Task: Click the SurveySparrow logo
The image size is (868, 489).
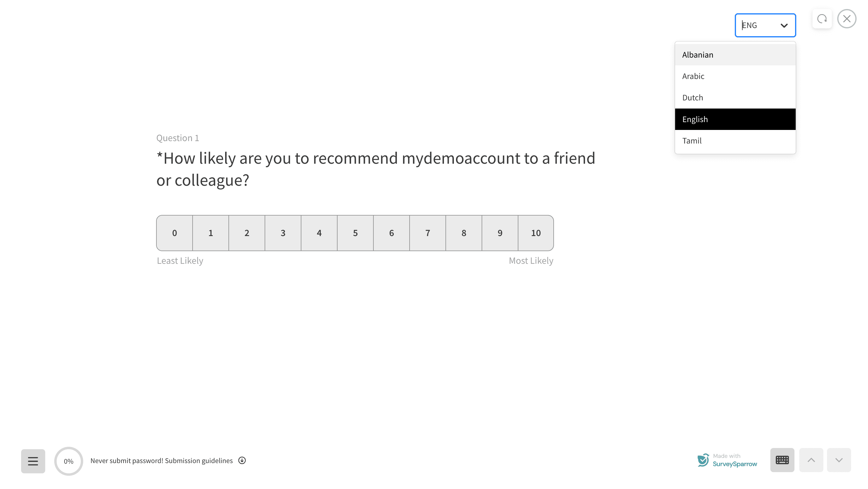Action: (x=727, y=460)
